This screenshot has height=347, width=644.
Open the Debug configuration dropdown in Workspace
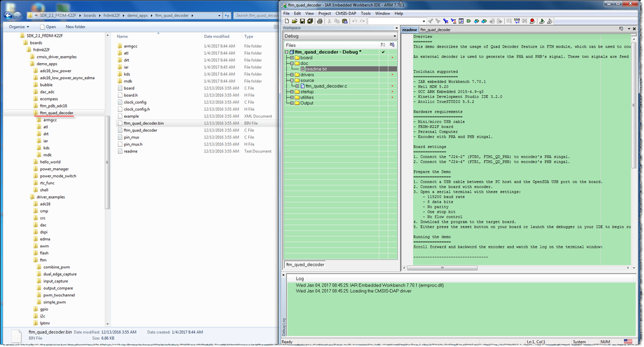point(395,36)
